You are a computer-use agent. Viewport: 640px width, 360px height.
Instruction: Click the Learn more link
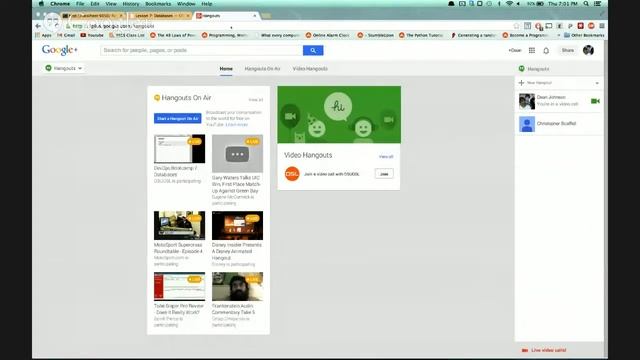pos(237,124)
